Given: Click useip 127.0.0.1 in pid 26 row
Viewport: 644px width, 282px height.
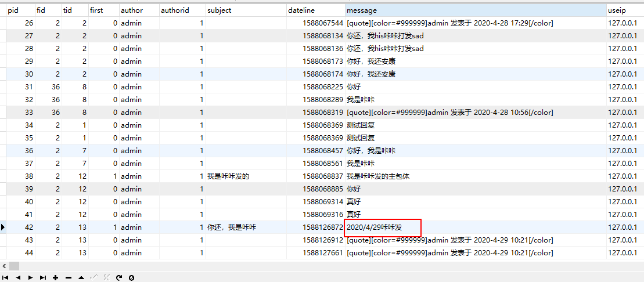Looking at the screenshot, I should tap(625, 23).
